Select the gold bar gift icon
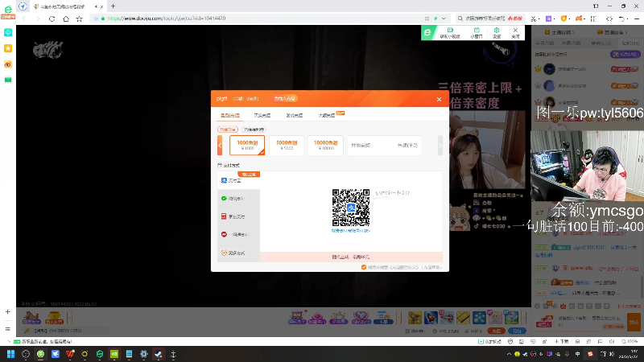Viewport: 644px width, 362px height. [463, 318]
